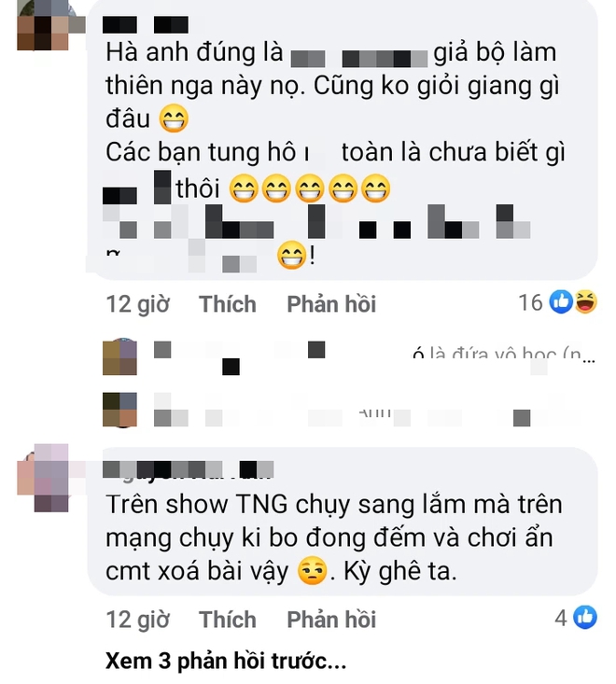The width and height of the screenshot is (616, 684).
Task: Click Thích under the Hà anh comment
Action: point(228,304)
